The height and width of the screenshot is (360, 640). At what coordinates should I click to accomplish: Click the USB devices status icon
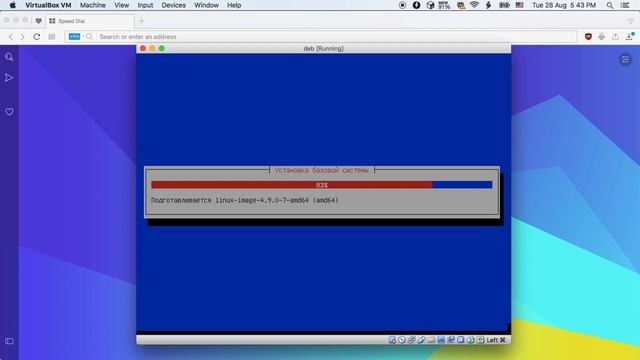(421, 340)
